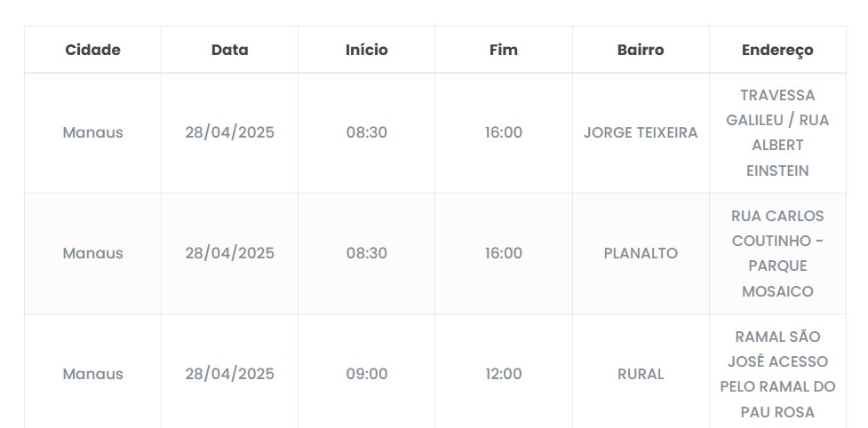Select the Ramal São José address cell
The image size is (868, 428).
coord(777,374)
